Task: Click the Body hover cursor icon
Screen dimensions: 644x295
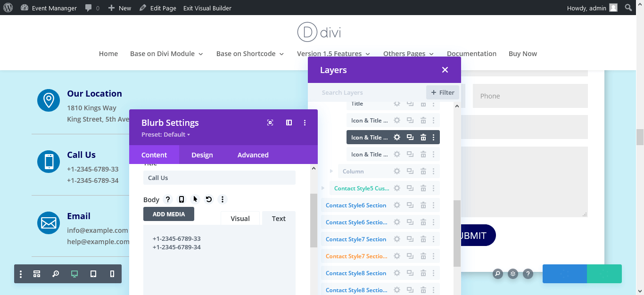Action: coord(195,199)
